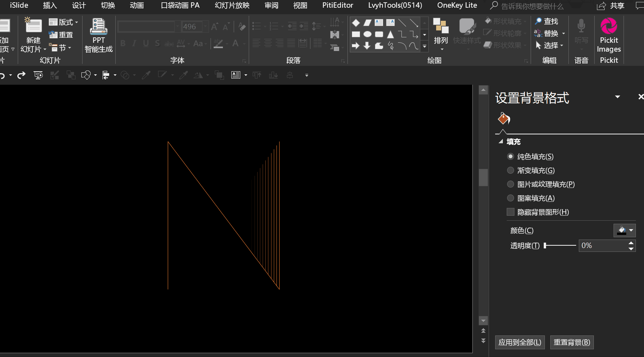The image size is (644, 357).
Task: Click the Pickit Images icon
Action: tap(609, 27)
